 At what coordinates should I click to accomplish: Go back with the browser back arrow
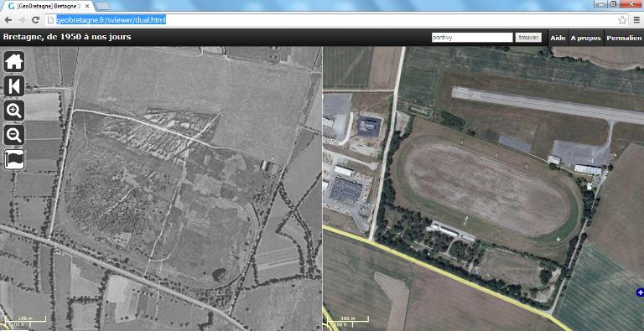click(8, 20)
